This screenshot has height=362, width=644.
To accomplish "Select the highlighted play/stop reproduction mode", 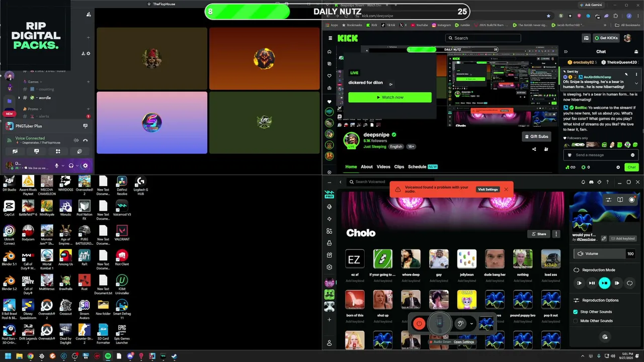I will pyautogui.click(x=604, y=283).
